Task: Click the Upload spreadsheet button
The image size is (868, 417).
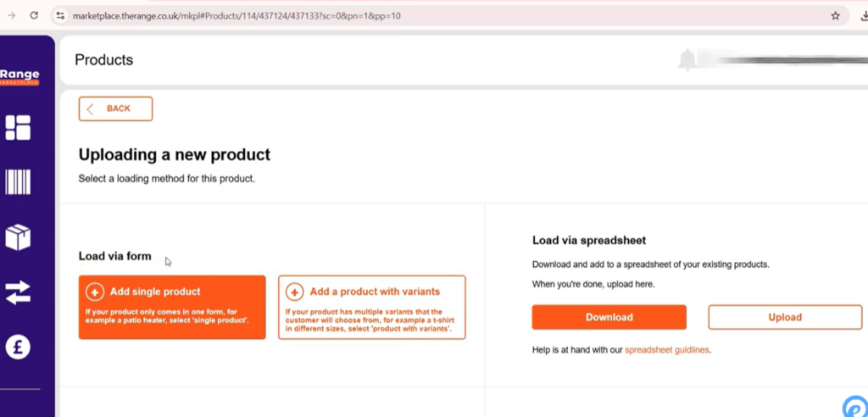Action: [784, 317]
